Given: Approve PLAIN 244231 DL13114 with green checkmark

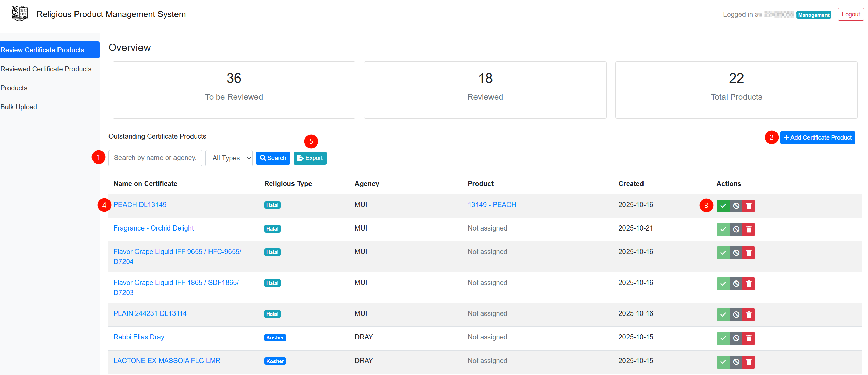Looking at the screenshot, I should (723, 314).
